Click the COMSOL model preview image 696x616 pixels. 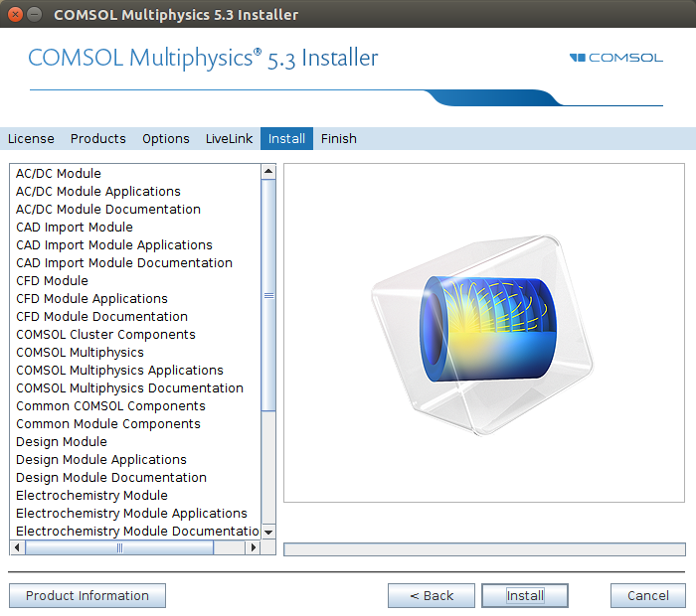(483, 333)
